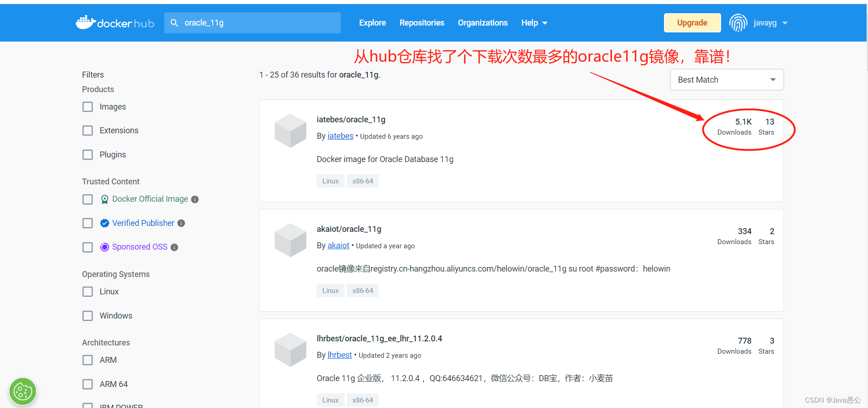Enable Verified Publisher filter
This screenshot has width=868, height=408.
coord(88,223)
